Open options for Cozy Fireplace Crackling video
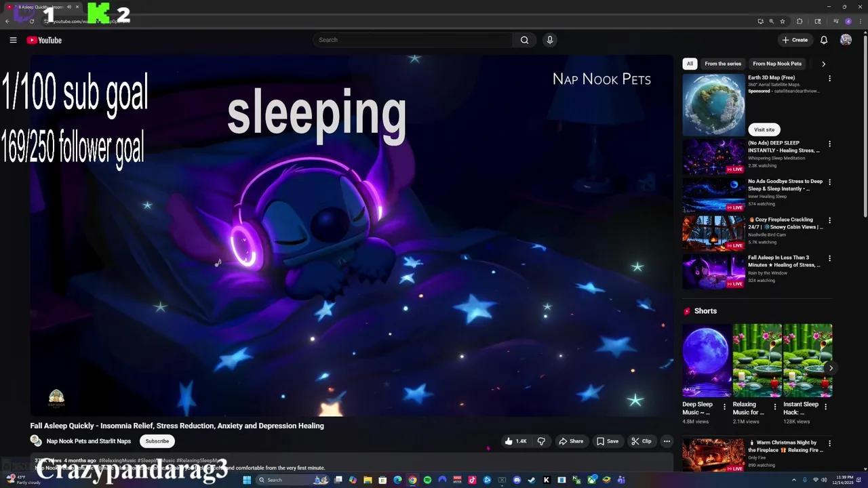 pos(829,220)
